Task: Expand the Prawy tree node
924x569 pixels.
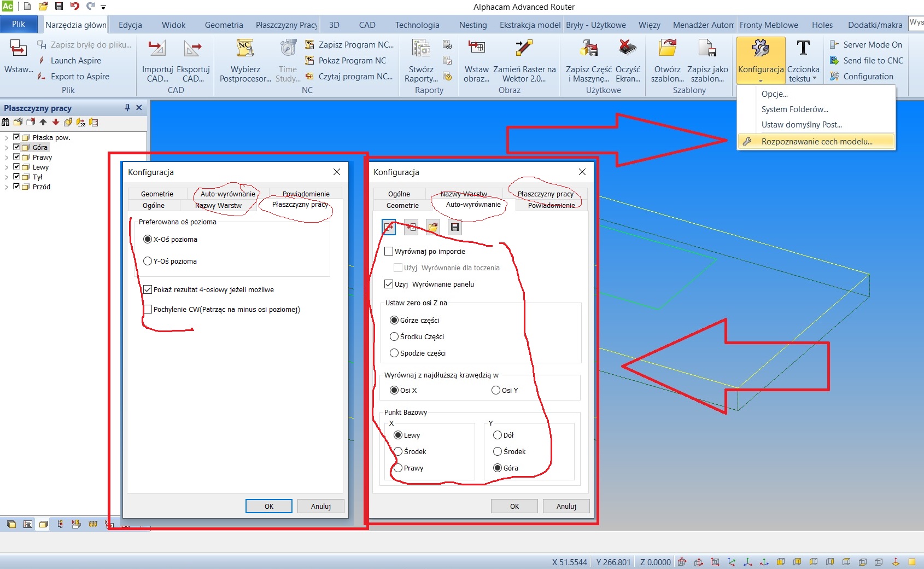Action: 7,158
